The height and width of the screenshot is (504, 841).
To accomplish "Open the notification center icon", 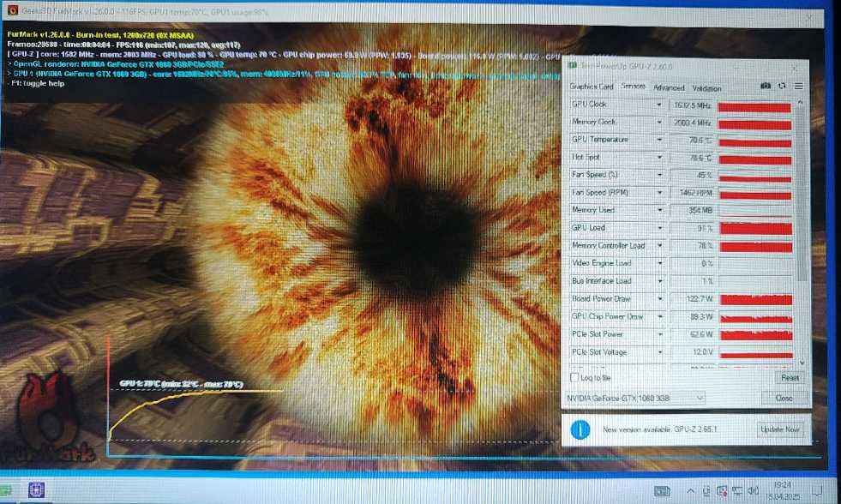I will coord(818,490).
